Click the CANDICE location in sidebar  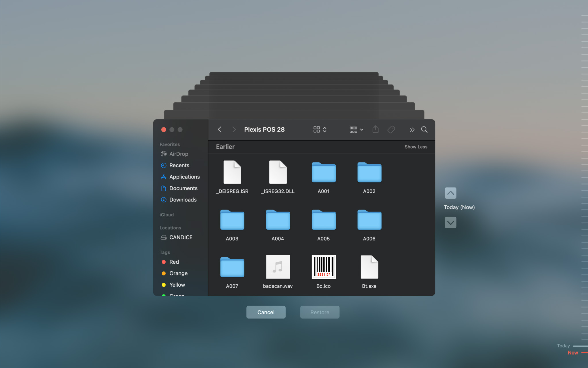tap(181, 237)
